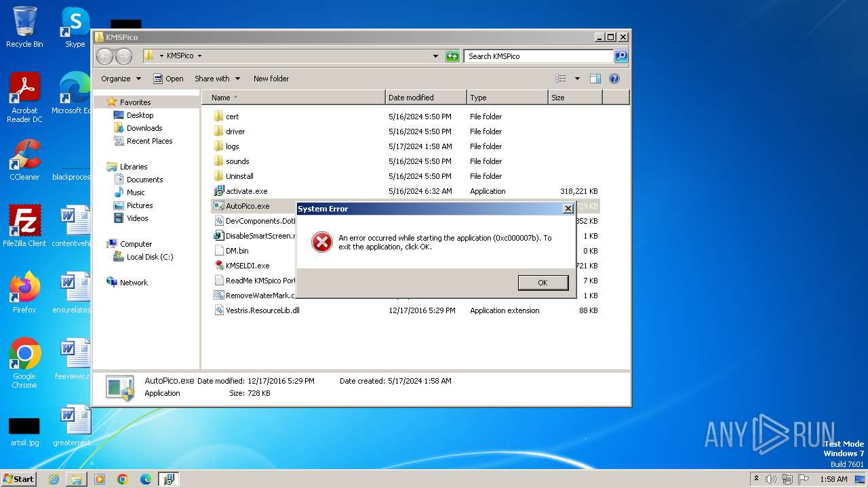This screenshot has width=868, height=488.
Task: Open the Share with menu
Action: tap(216, 79)
